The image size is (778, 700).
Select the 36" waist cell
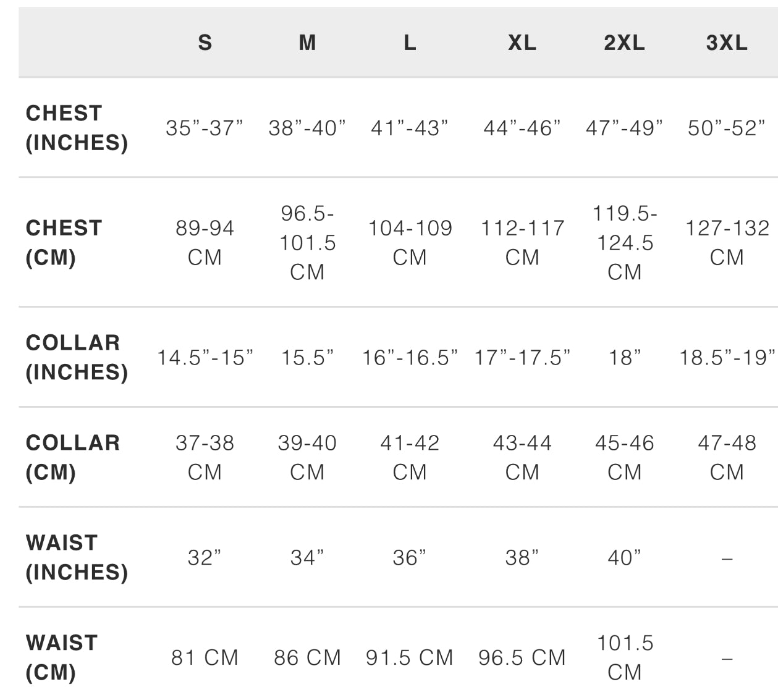[410, 557]
